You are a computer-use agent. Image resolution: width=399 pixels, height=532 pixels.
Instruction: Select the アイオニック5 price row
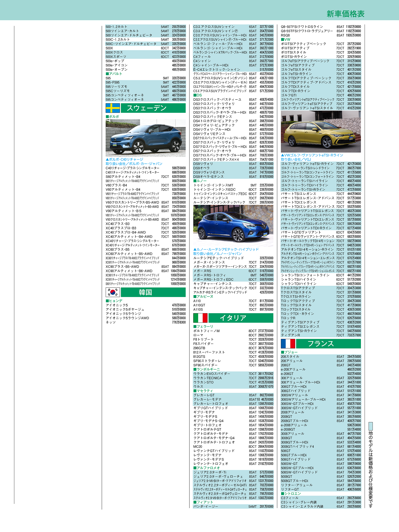click(x=145, y=305)
